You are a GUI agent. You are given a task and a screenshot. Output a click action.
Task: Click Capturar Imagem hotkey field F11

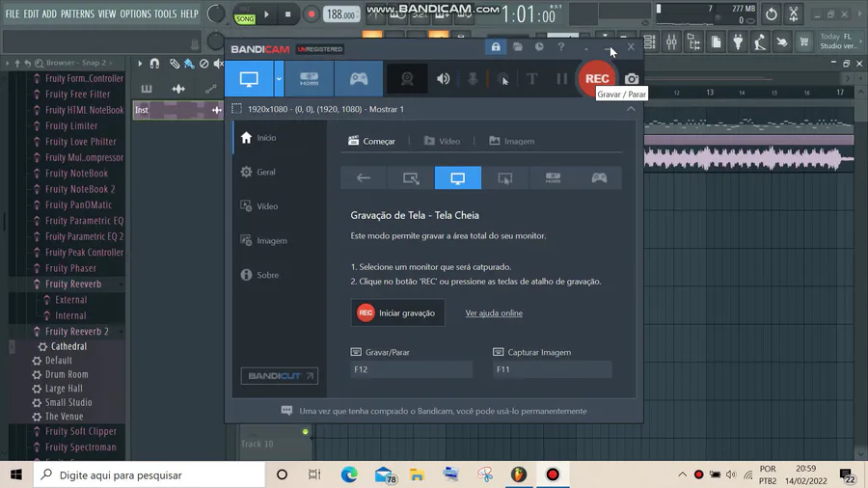pyautogui.click(x=552, y=369)
